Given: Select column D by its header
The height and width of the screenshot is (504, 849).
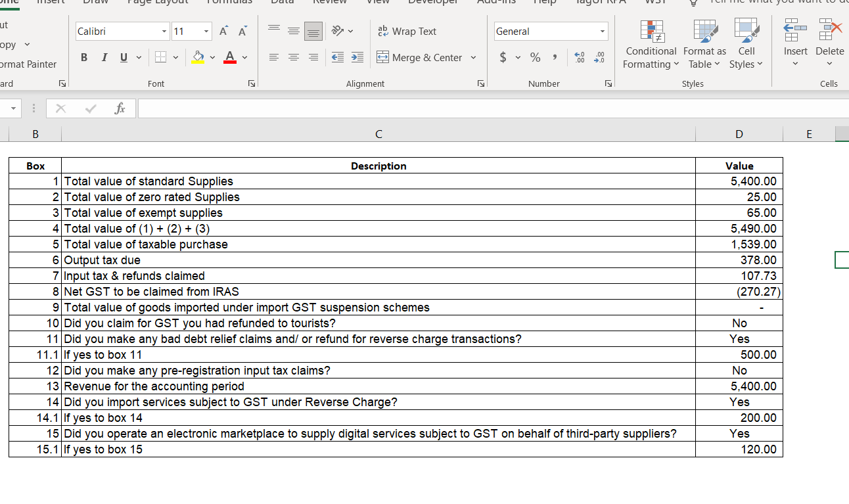Looking at the screenshot, I should click(x=739, y=134).
